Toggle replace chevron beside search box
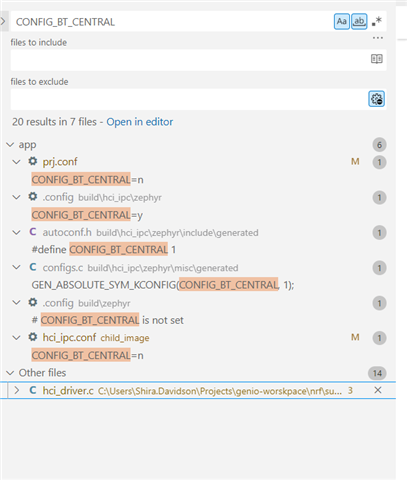Viewport: 407px width, 480px height. tap(3, 22)
